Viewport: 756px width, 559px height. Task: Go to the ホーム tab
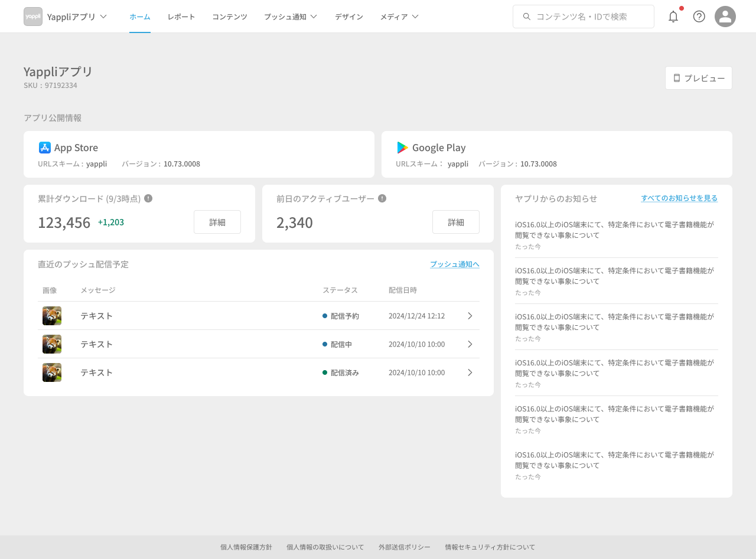point(140,17)
